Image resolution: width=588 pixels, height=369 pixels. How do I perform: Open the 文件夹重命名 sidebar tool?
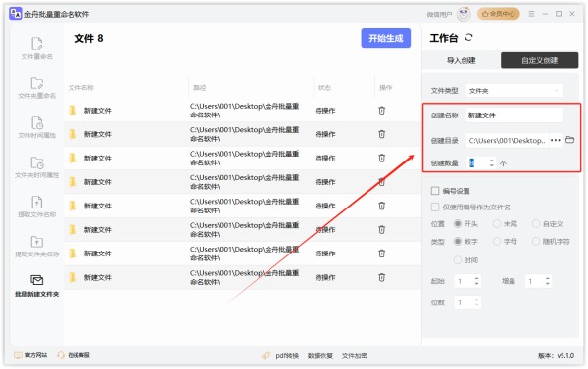click(x=37, y=88)
